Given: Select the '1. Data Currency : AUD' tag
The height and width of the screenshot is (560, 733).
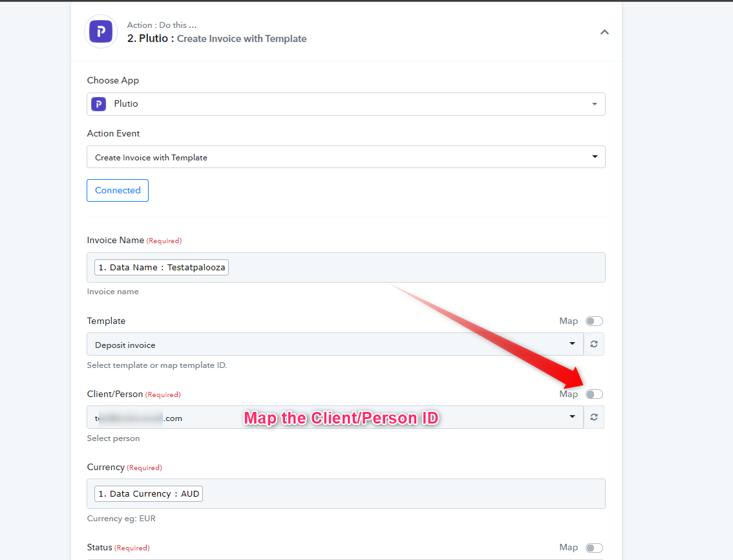Looking at the screenshot, I should pos(149,493).
